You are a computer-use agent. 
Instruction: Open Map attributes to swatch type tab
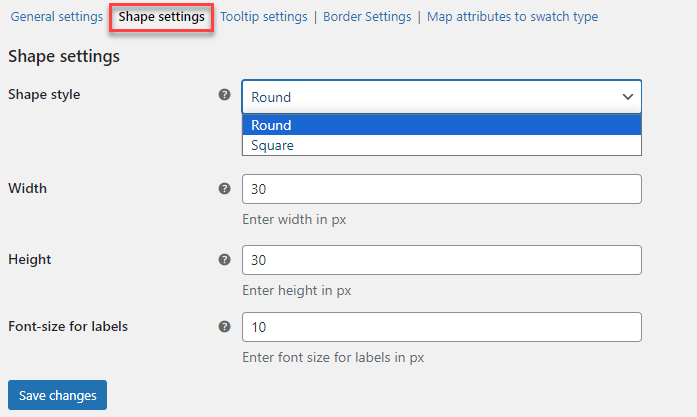[512, 17]
